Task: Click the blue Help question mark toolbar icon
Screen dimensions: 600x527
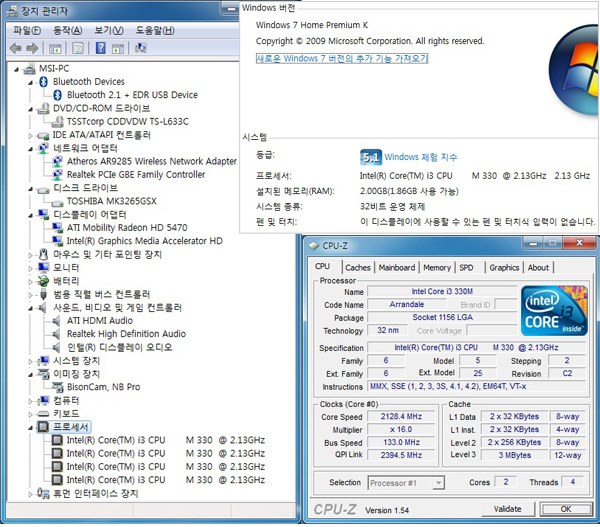Action: pyautogui.click(x=101, y=48)
